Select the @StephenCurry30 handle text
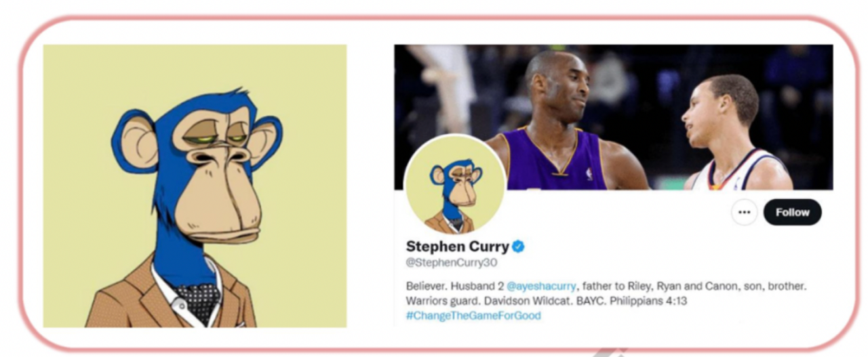The height and width of the screenshot is (357, 868). [452, 263]
